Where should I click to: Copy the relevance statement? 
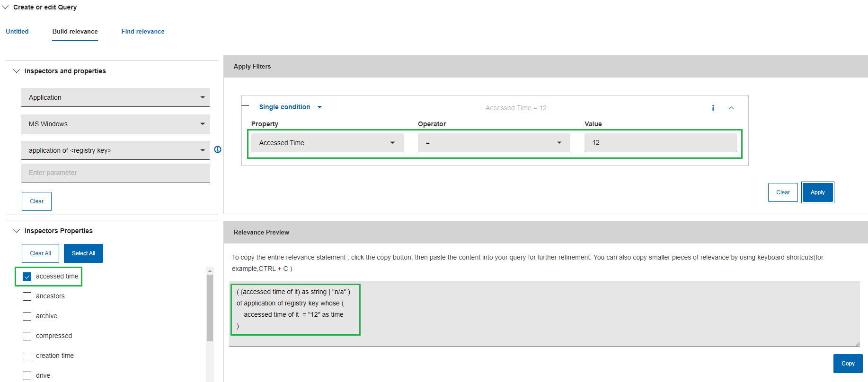[848, 364]
